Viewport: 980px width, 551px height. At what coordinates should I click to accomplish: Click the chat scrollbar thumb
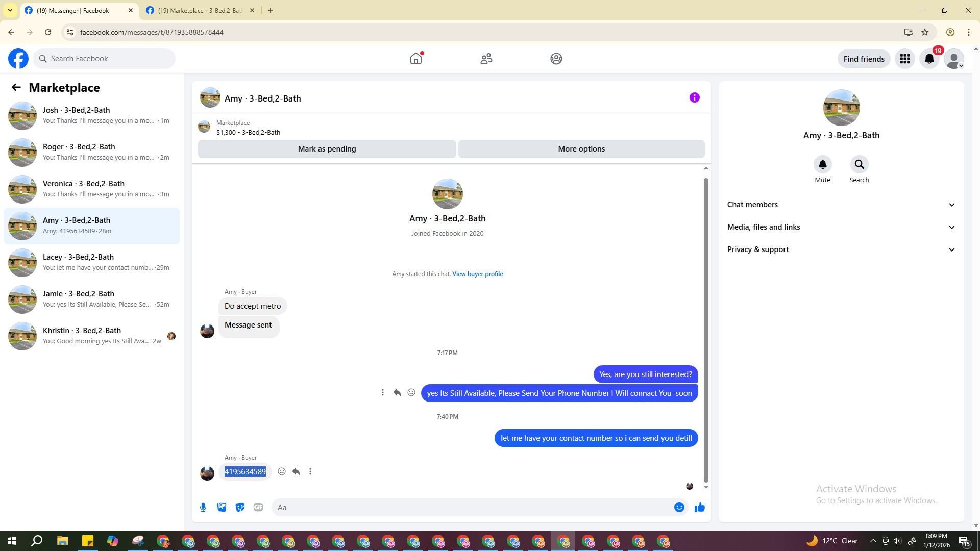pos(706,329)
